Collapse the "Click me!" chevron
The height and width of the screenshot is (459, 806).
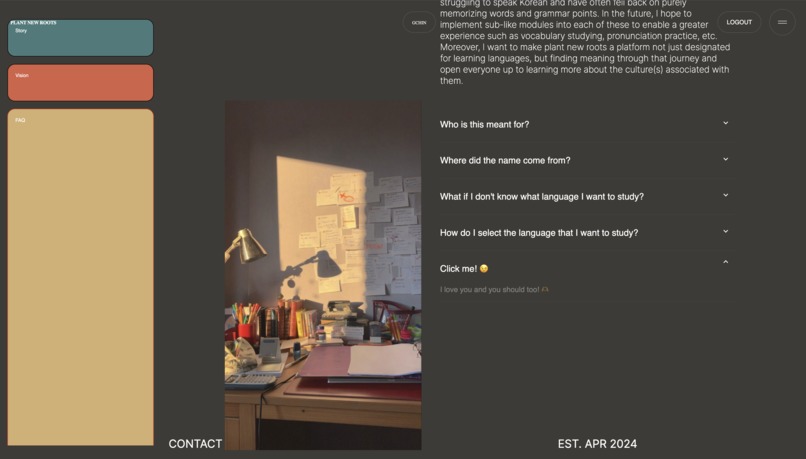pos(725,262)
